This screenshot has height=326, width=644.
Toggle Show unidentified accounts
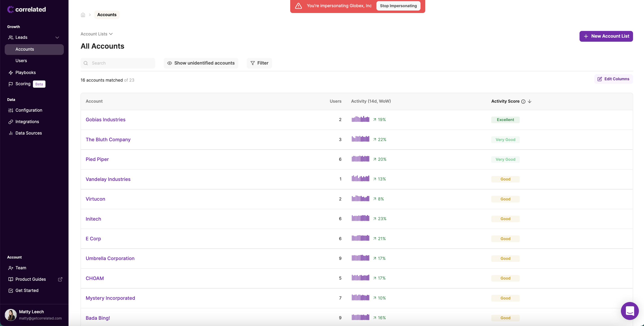[x=201, y=63]
